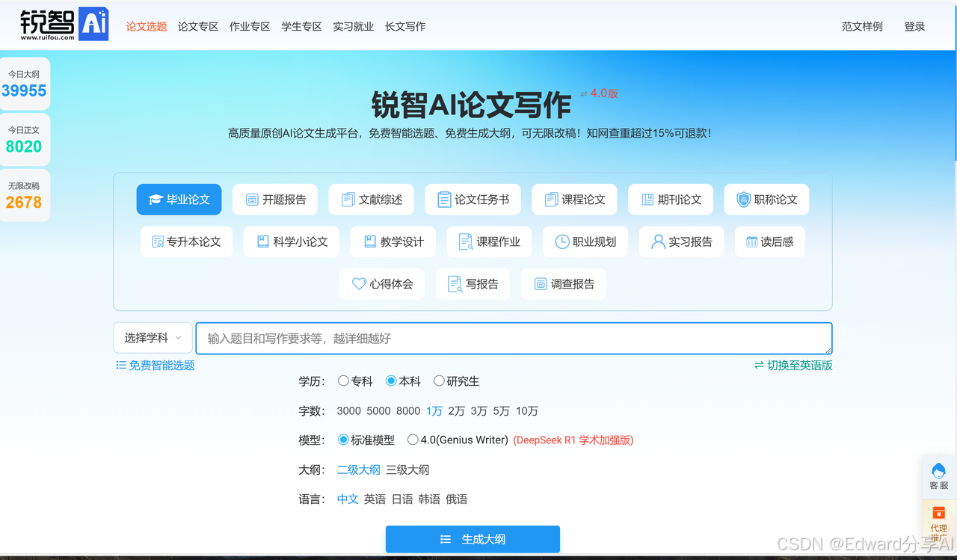Click the 锐智AI logo

(x=64, y=25)
